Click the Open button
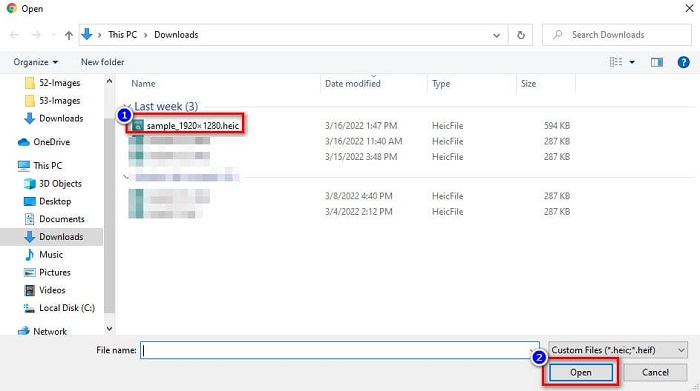The width and height of the screenshot is (700, 391). 581,372
